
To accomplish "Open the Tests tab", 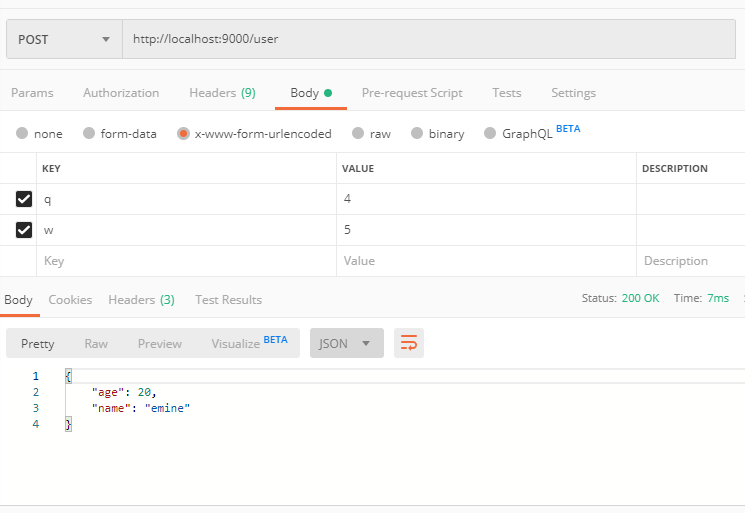I will (x=506, y=93).
